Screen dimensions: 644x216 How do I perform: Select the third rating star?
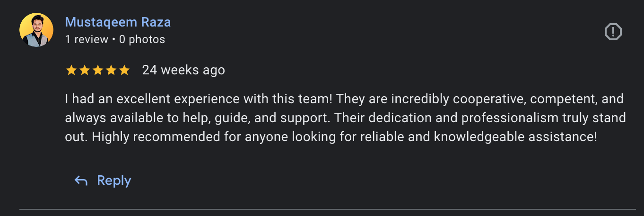pos(97,71)
